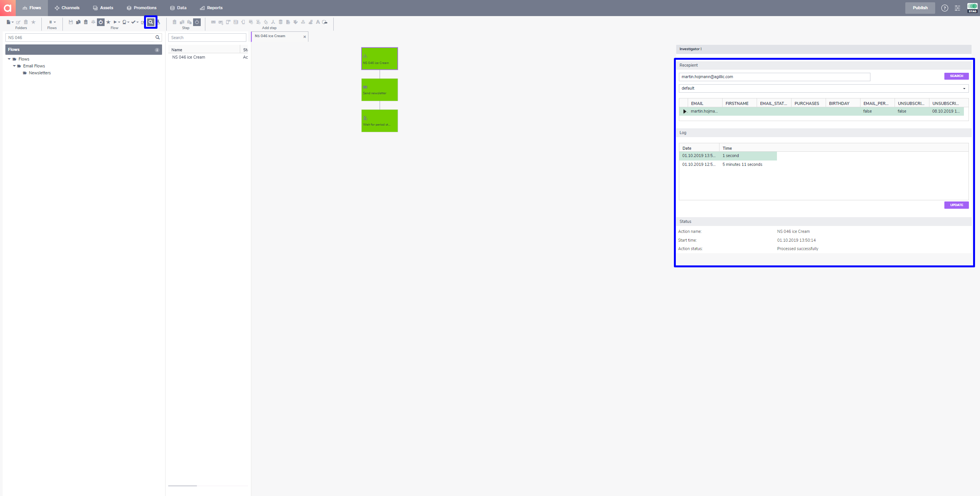Click the pause icon in Flows group

51,22
